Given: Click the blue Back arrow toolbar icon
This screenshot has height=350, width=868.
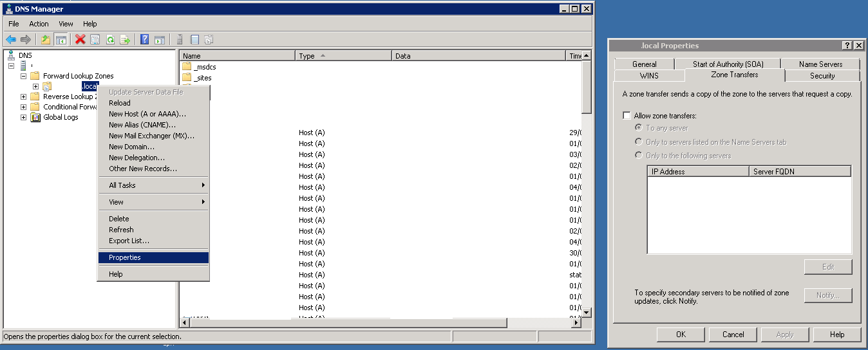Looking at the screenshot, I should point(11,39).
